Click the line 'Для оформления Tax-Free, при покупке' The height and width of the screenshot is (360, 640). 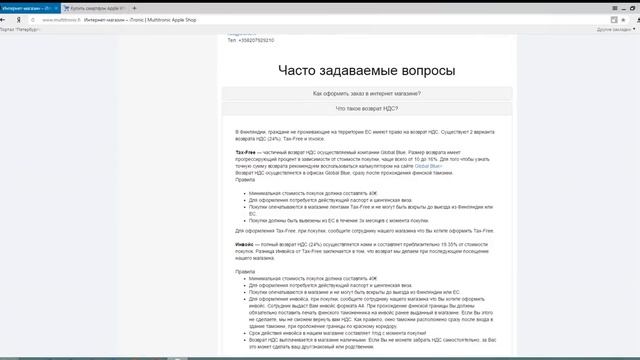tap(364, 231)
